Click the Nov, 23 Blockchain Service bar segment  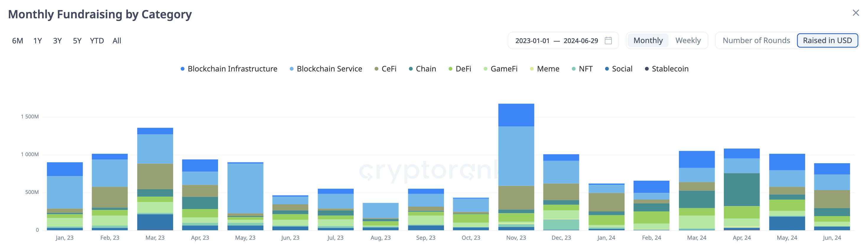coord(516,156)
